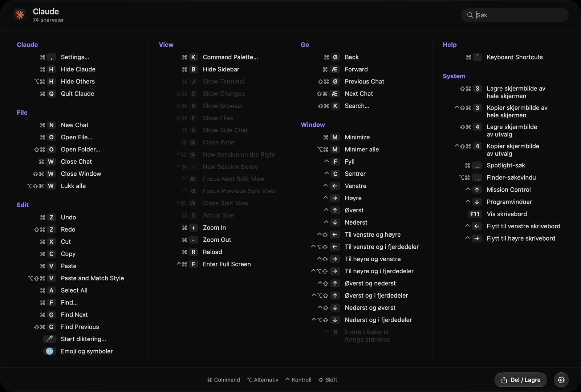
Task: Click the Select All shortcut row
Action: point(64,290)
